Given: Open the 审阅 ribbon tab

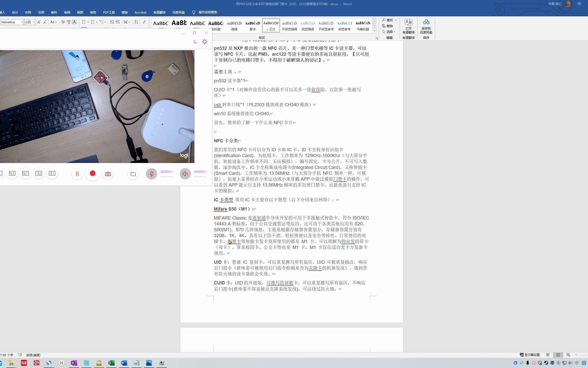Looking at the screenshot, I should click(67, 12).
